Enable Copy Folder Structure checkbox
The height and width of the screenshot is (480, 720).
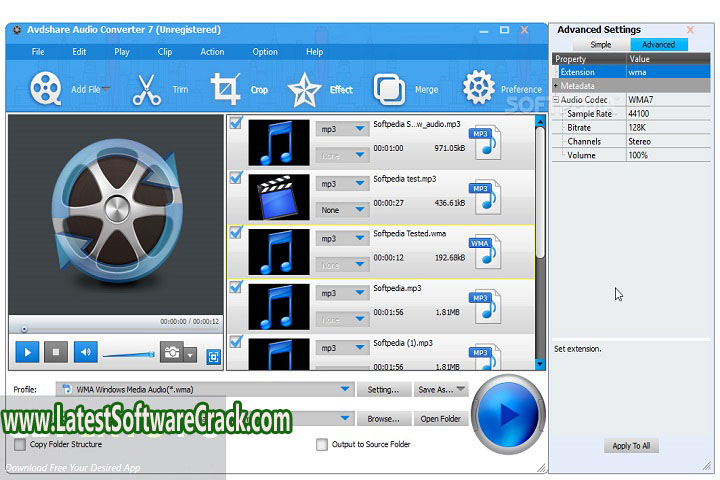[x=20, y=444]
